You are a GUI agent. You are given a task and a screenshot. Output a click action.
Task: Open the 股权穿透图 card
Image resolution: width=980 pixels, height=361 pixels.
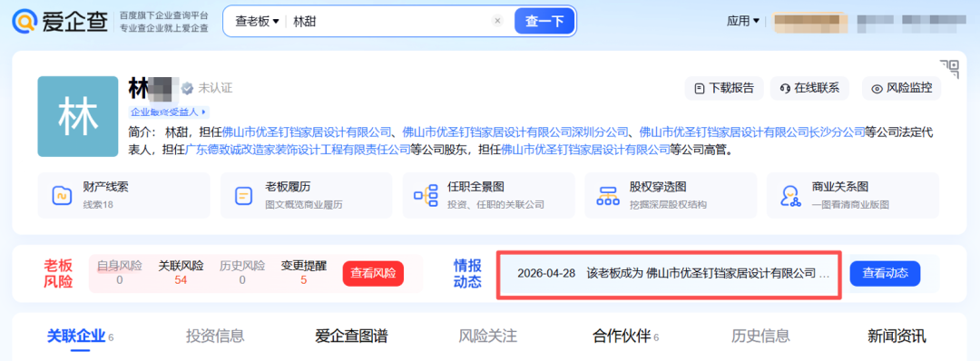point(671,195)
